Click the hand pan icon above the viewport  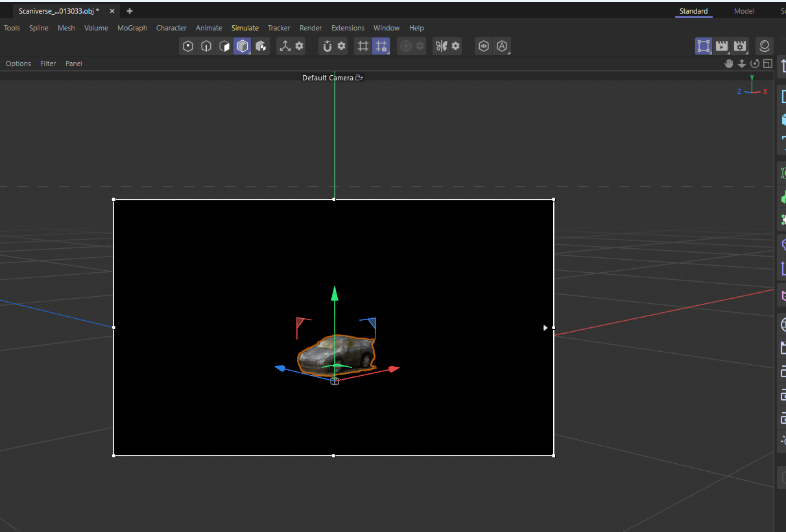728,63
